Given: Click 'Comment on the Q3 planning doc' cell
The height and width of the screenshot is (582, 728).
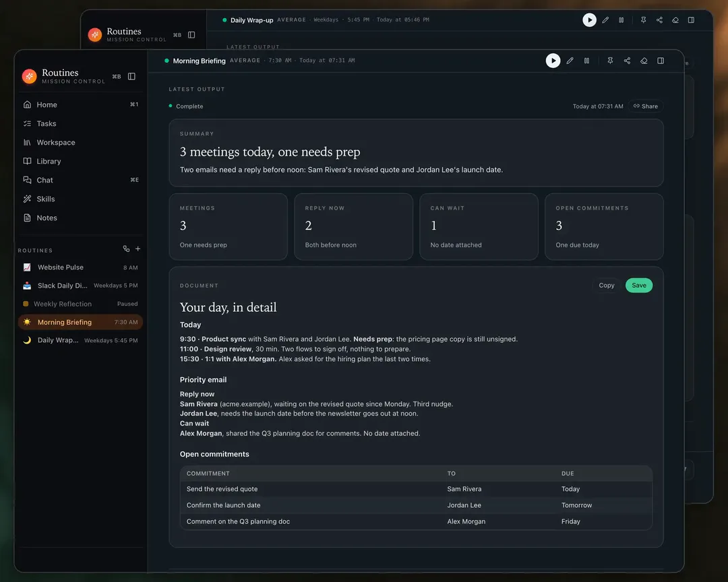Looking at the screenshot, I should pyautogui.click(x=238, y=521).
